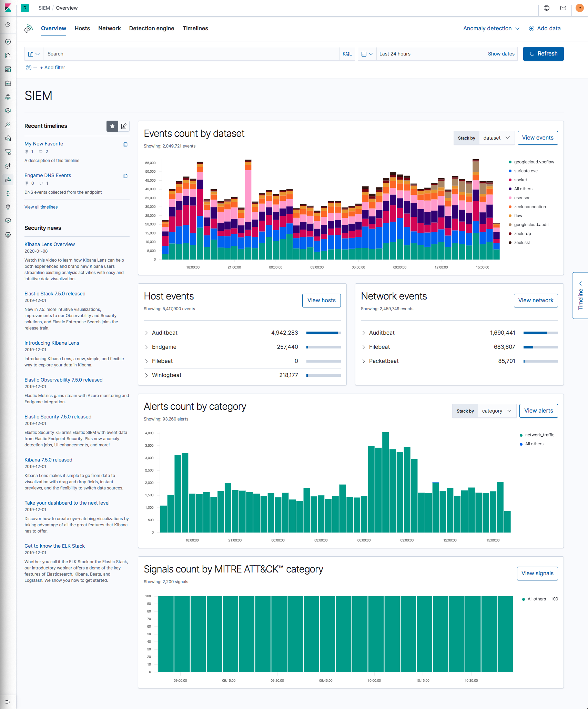Screen dimensions: 588x709
Task: Click the Add data plus icon
Action: pos(531,28)
